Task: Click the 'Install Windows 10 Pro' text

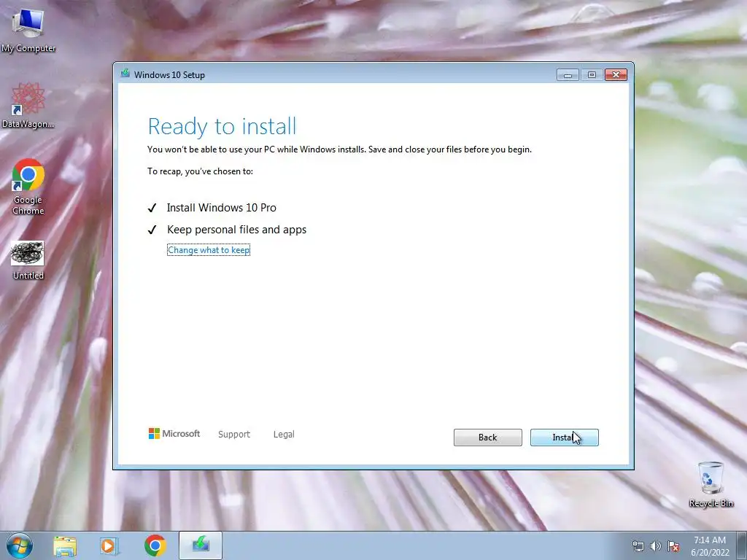Action: click(222, 208)
